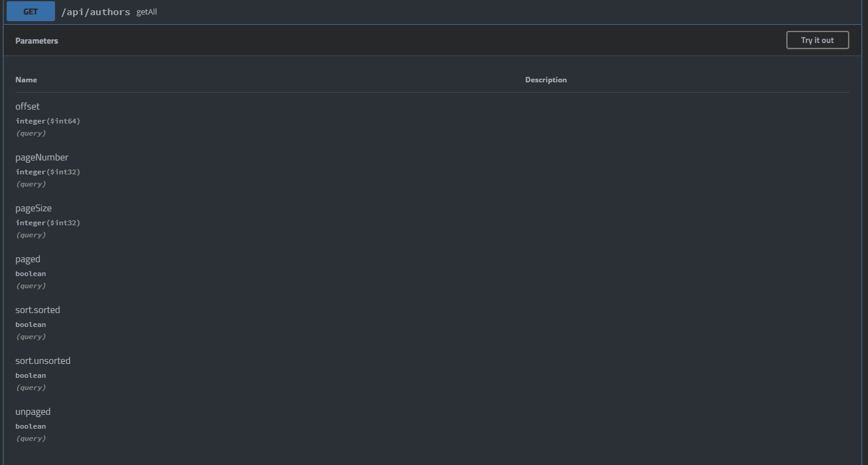Click the pageSize parameter entry
The height and width of the screenshot is (465, 868).
(33, 208)
